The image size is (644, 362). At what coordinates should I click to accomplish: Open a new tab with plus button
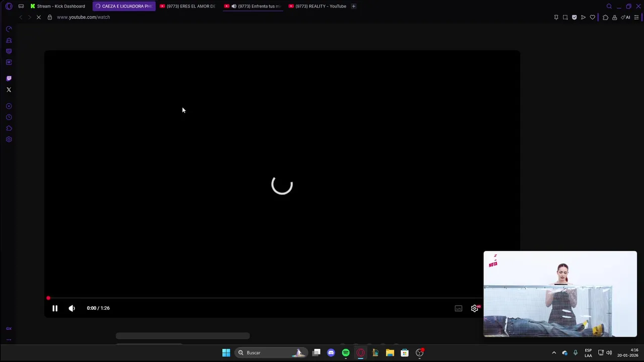(x=354, y=6)
